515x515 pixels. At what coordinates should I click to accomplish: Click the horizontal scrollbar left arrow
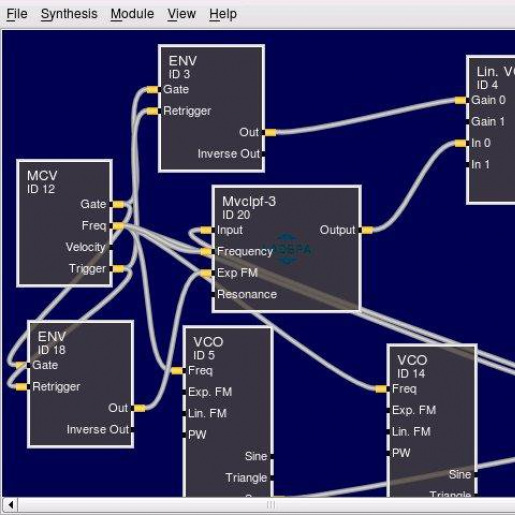(x=10, y=505)
